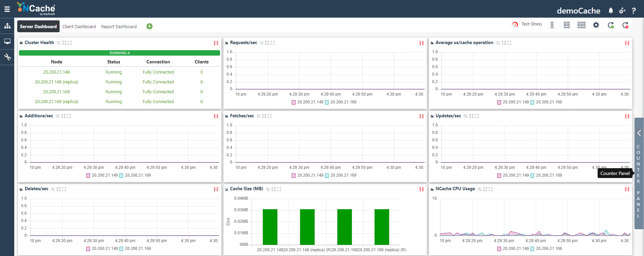Viewport: 644px width, 256px height.
Task: Make Average us/cache operation panel fullscreen
Action: click(509, 43)
